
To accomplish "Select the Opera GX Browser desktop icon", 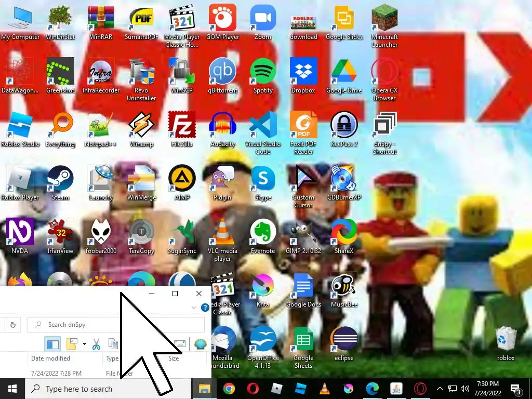I will coord(384,79).
